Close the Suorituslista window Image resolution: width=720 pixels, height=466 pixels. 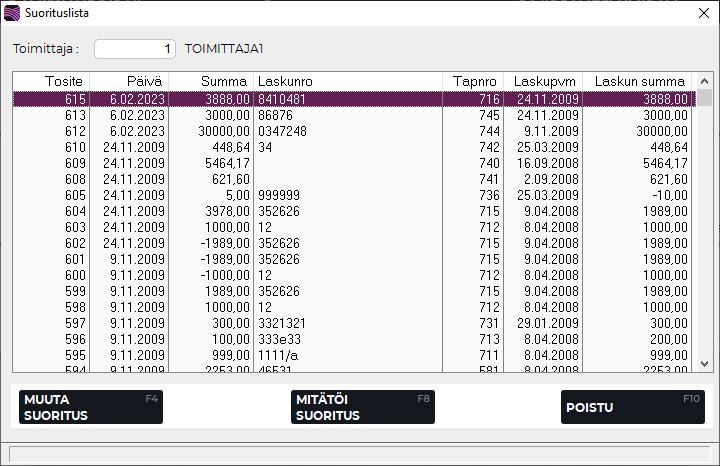pyautogui.click(x=702, y=13)
